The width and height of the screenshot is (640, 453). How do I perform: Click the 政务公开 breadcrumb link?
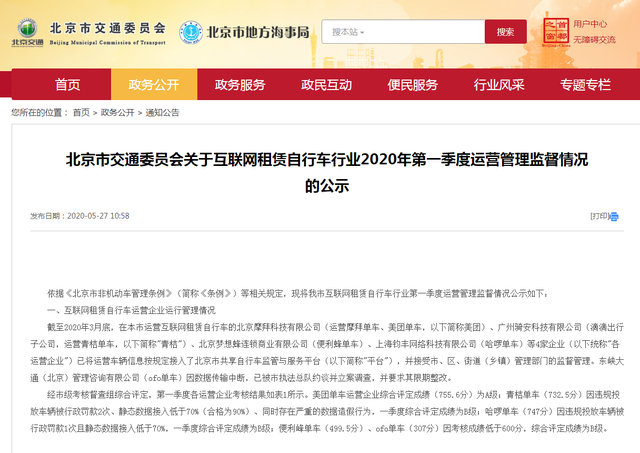116,112
